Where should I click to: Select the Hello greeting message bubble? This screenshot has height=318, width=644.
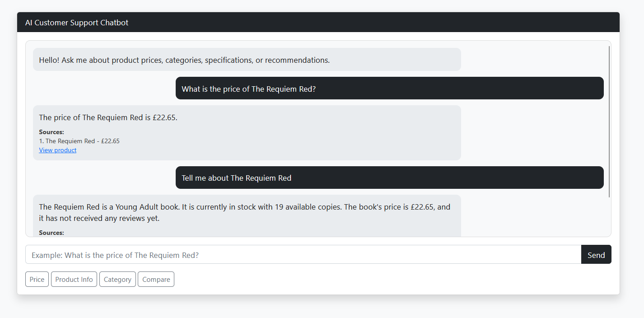(247, 60)
